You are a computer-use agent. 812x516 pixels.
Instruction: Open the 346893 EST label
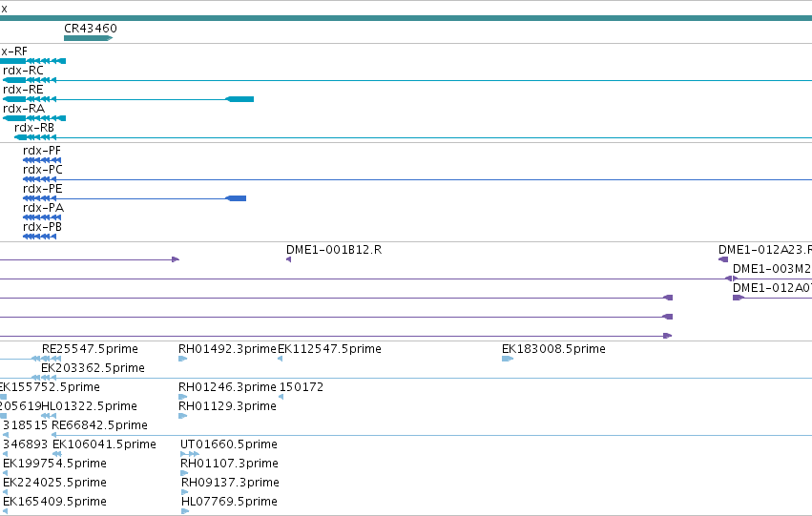[x=26, y=445]
